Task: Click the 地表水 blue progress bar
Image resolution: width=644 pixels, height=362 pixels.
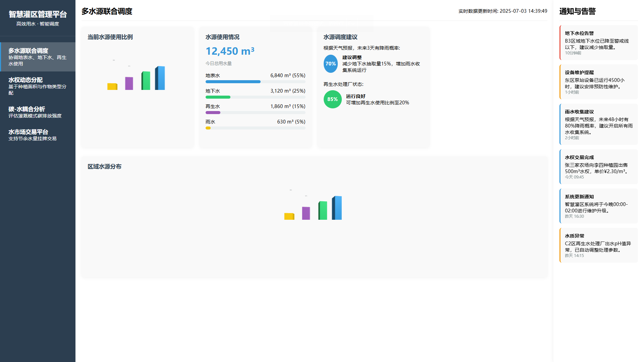Action: tap(233, 82)
